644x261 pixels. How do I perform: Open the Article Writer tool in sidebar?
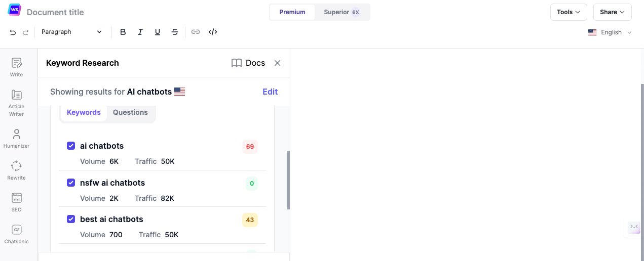[x=16, y=103]
